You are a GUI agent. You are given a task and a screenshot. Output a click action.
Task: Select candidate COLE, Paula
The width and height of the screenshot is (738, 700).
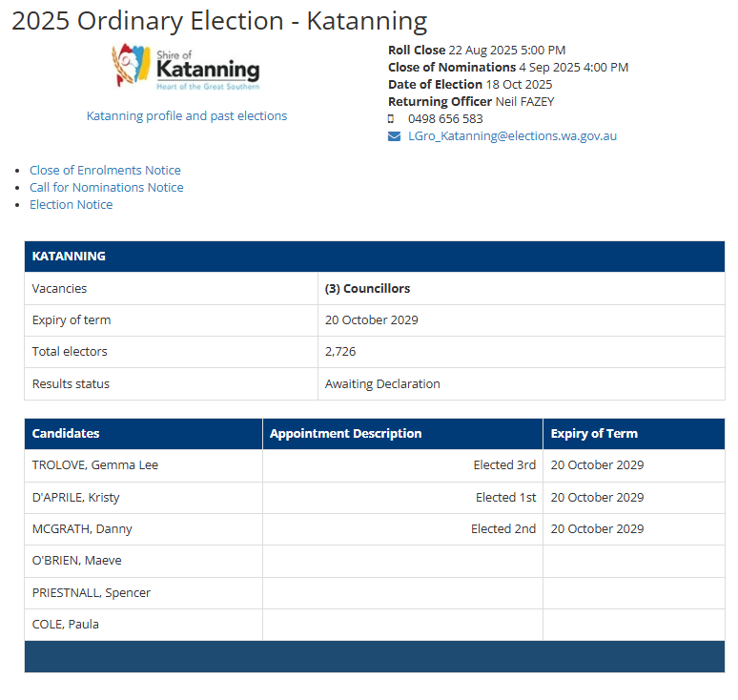click(66, 625)
